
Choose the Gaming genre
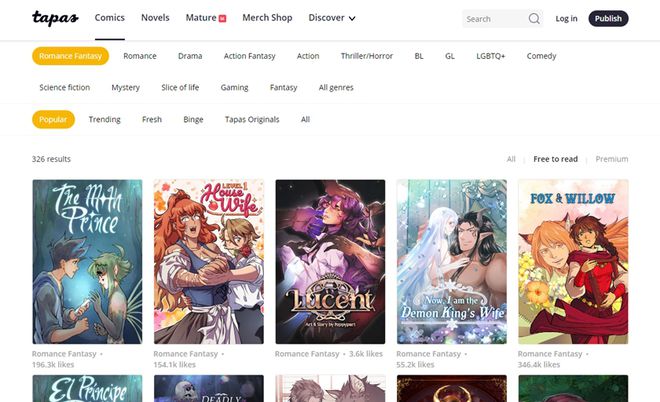[234, 88]
